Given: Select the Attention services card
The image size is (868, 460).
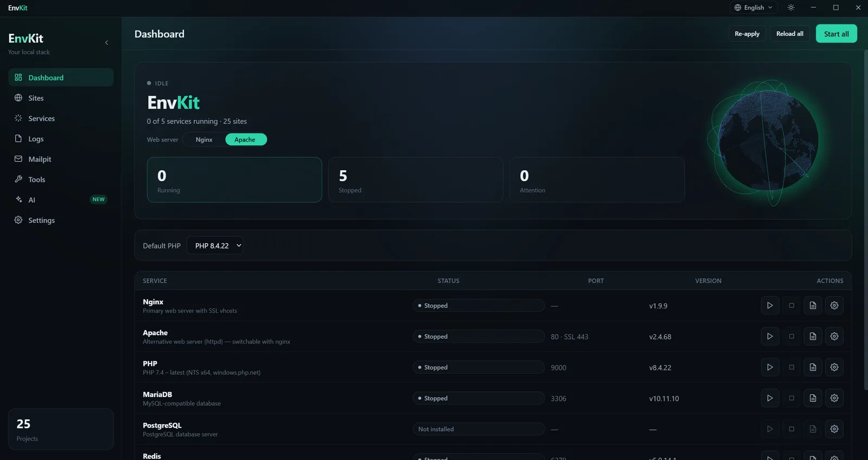Looking at the screenshot, I should (x=597, y=180).
